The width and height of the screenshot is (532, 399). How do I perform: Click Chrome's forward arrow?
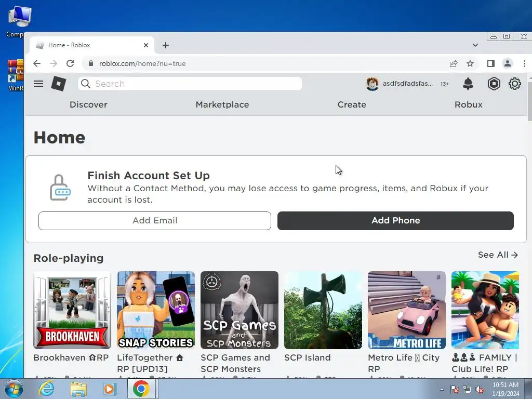[x=54, y=63]
